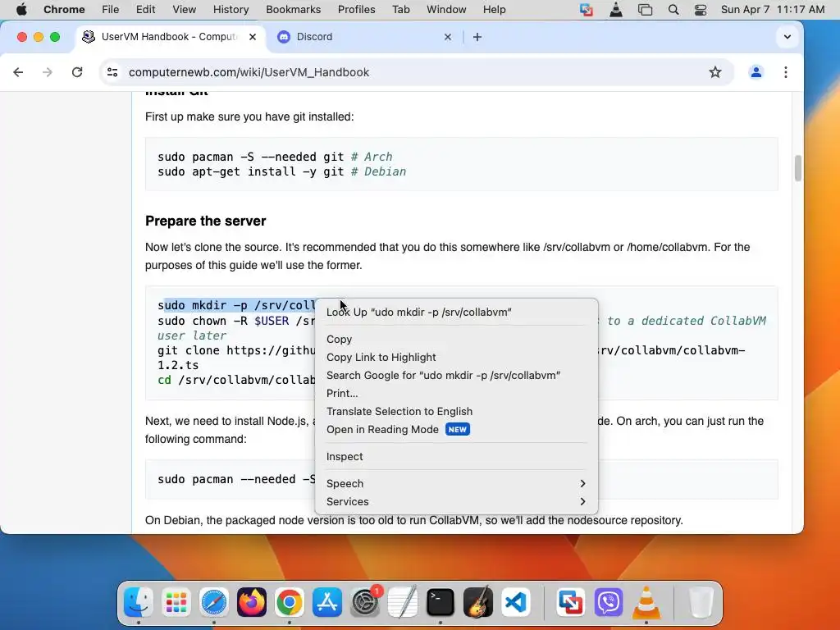Open a new tab with the plus button
Screen dimensions: 840x630
click(x=477, y=37)
